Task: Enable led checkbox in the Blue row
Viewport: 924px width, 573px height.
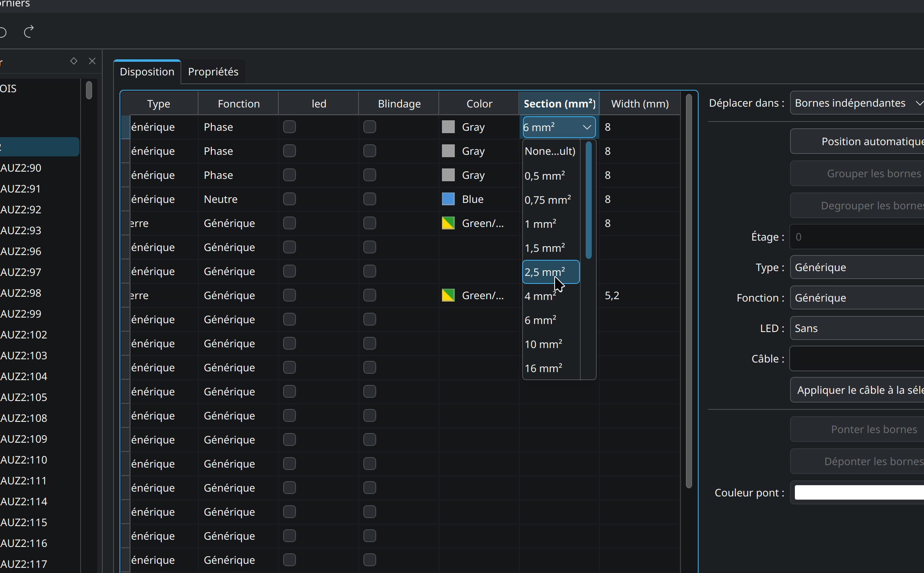Action: pos(290,199)
